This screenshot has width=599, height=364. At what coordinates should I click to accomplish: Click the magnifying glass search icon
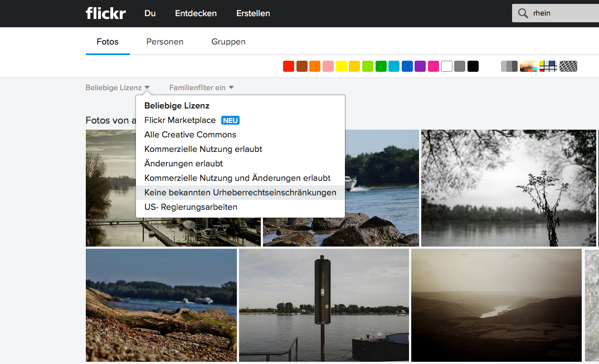[x=523, y=13]
